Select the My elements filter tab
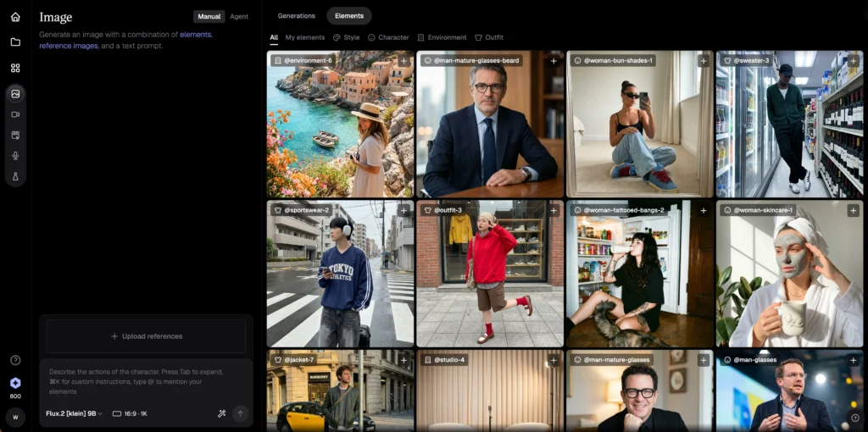The width and height of the screenshot is (868, 432). 304,37
